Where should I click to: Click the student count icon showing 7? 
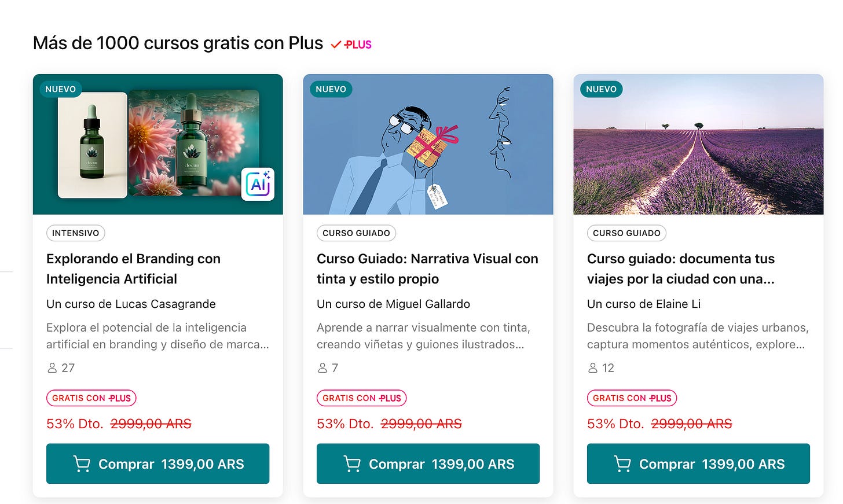pos(322,368)
